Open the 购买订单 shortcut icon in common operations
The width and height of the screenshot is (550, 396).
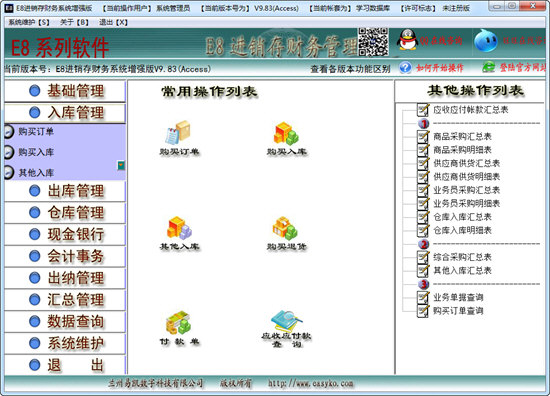[x=179, y=133]
